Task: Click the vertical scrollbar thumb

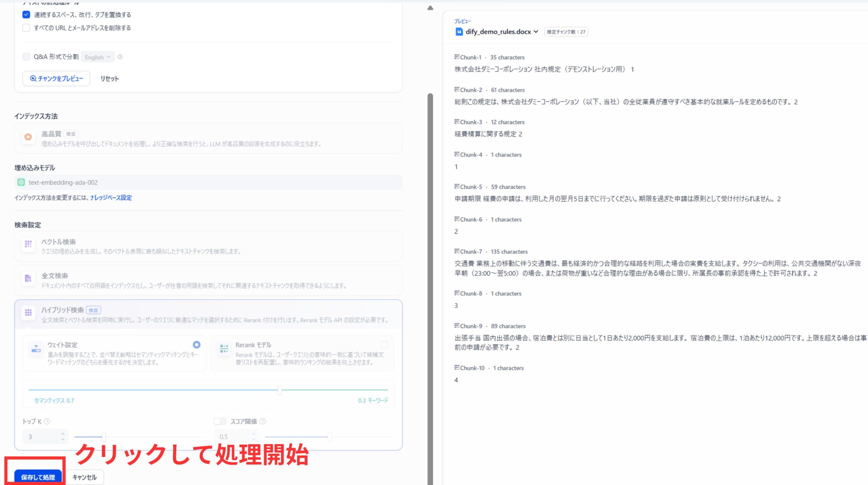Action: click(x=430, y=288)
